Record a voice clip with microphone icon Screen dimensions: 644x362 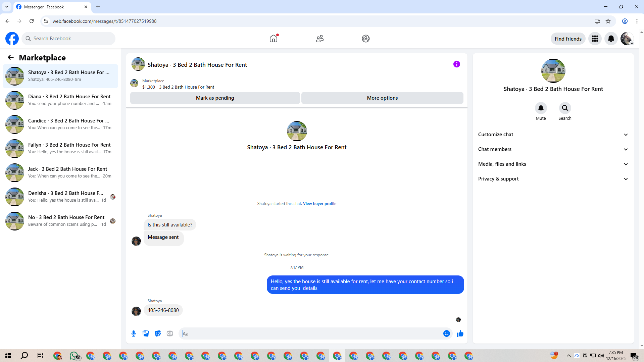coord(134,333)
